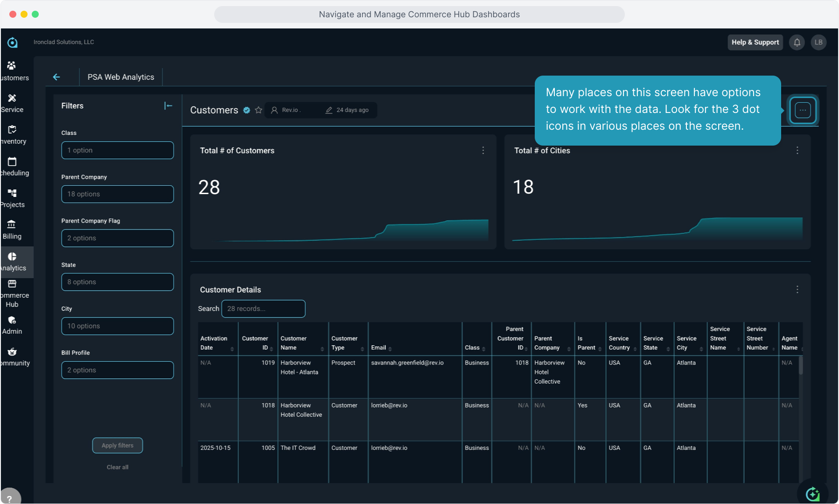Image resolution: width=839 pixels, height=504 pixels.
Task: Click the Apply filters button
Action: pyautogui.click(x=118, y=446)
